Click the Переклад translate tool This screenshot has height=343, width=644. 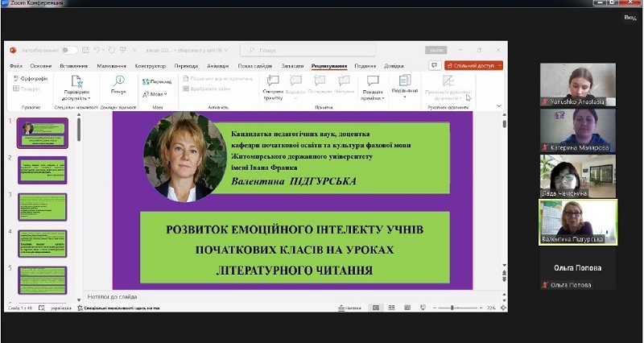[157, 81]
